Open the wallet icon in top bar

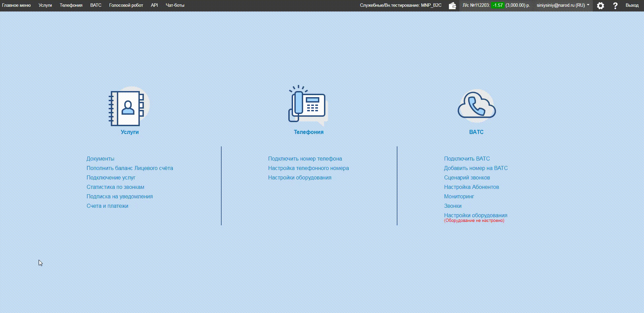pos(452,6)
